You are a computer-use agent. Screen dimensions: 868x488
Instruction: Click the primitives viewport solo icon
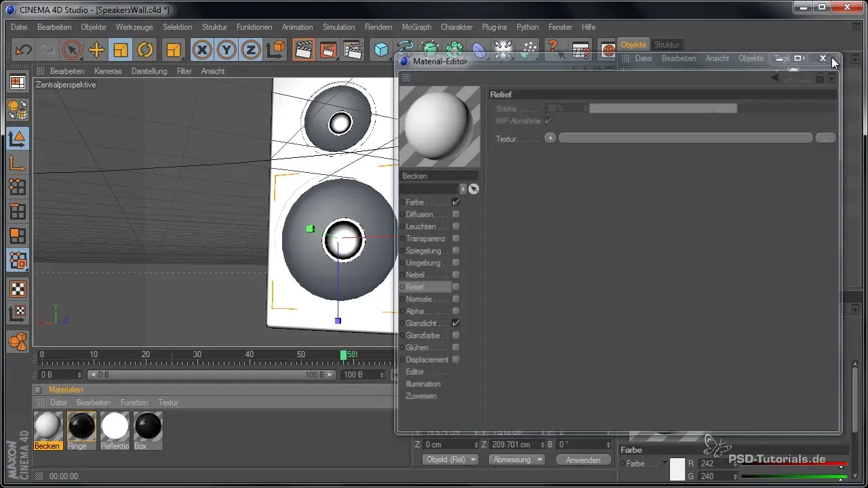point(18,342)
